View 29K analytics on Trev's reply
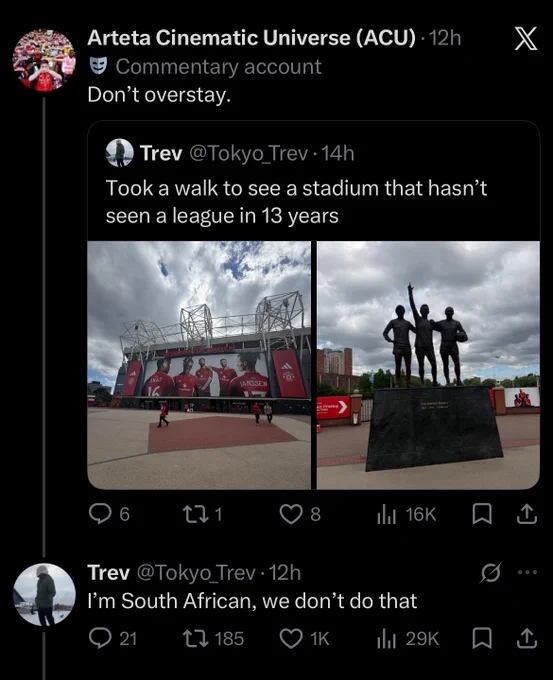 coord(408,639)
